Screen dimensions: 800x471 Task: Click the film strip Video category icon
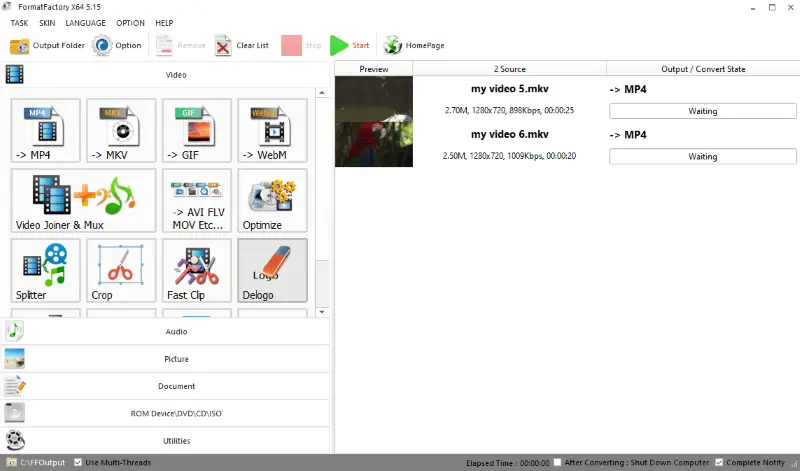tap(15, 75)
